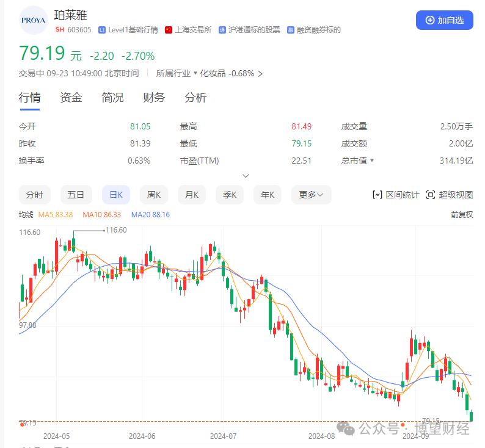Switch to the 财务 tab

point(154,98)
